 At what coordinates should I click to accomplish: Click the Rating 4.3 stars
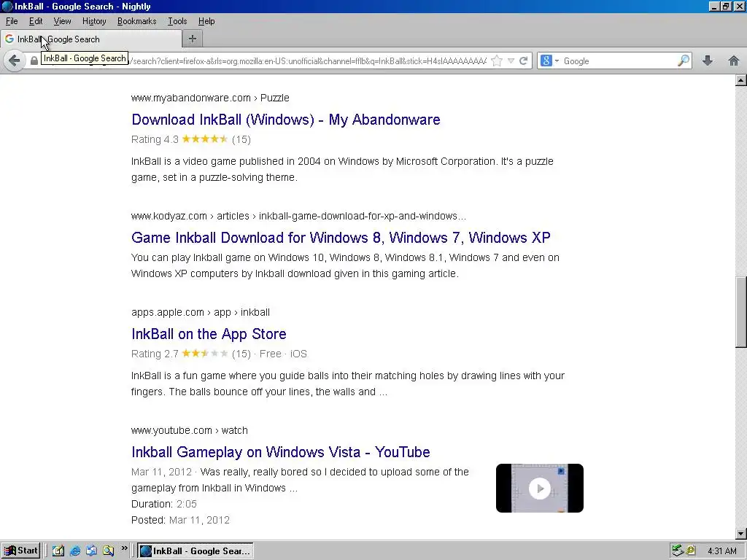pyautogui.click(x=205, y=139)
